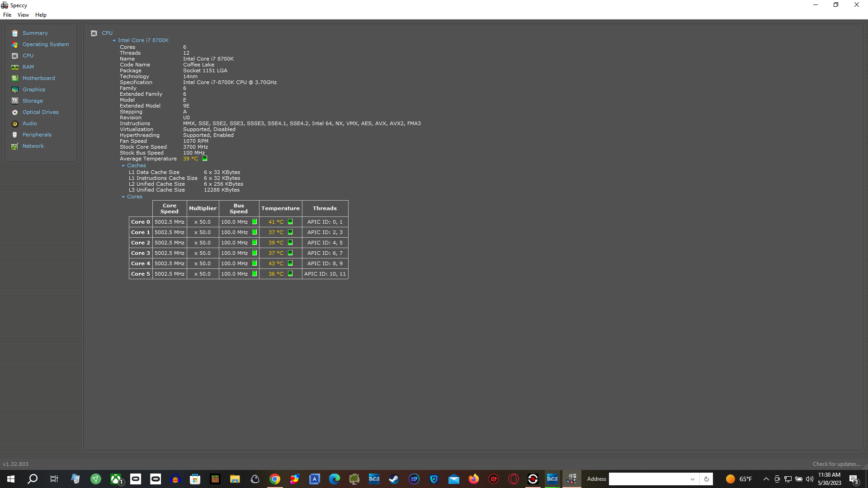
Task: Go to the Storage page
Action: tap(33, 101)
